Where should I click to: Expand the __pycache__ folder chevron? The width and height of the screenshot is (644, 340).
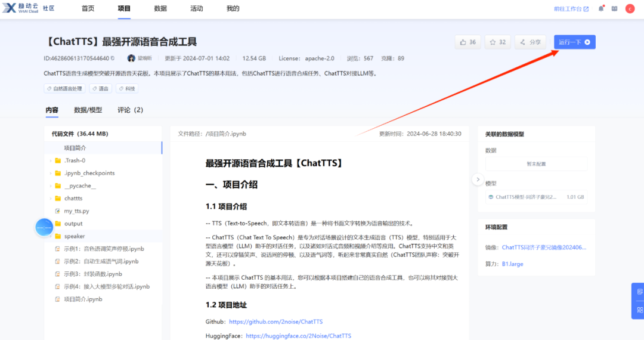click(x=51, y=186)
